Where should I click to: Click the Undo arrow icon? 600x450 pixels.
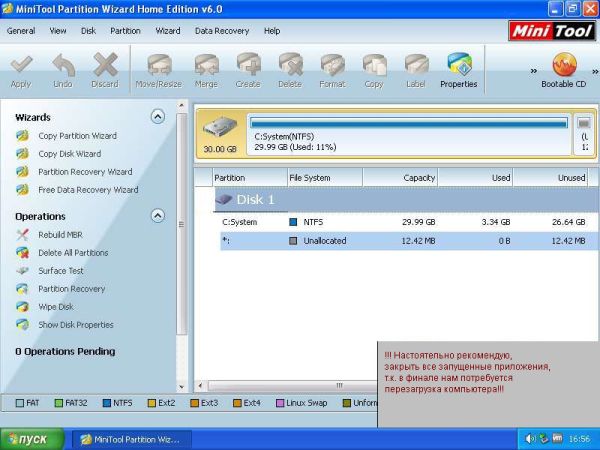[x=63, y=65]
